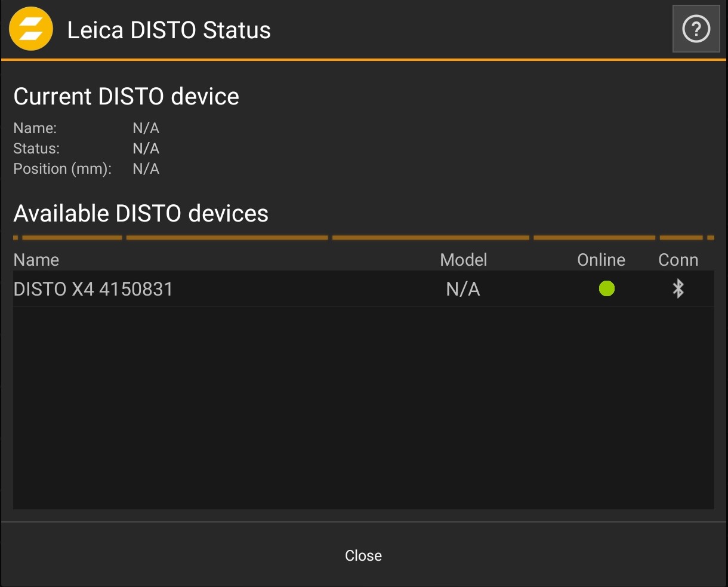Click the green online status dot

(x=607, y=289)
